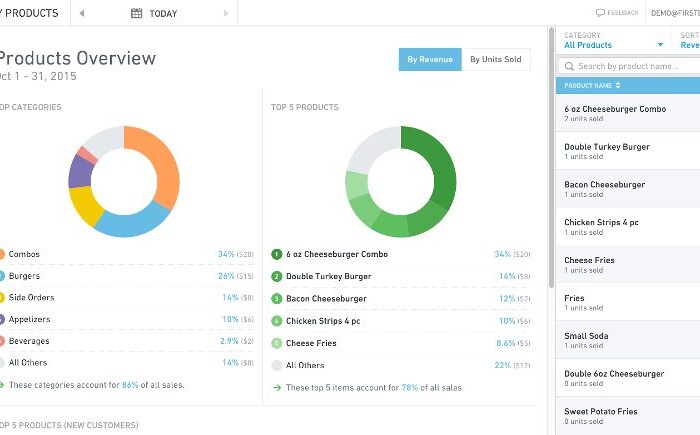Switch view to By Units Sold
The image size is (700, 435).
coord(495,59)
